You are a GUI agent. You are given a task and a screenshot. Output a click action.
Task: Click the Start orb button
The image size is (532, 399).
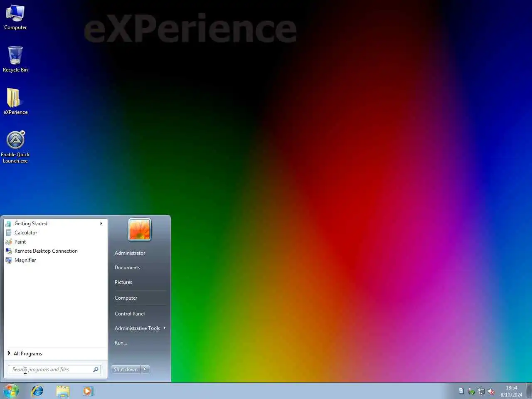click(x=11, y=391)
